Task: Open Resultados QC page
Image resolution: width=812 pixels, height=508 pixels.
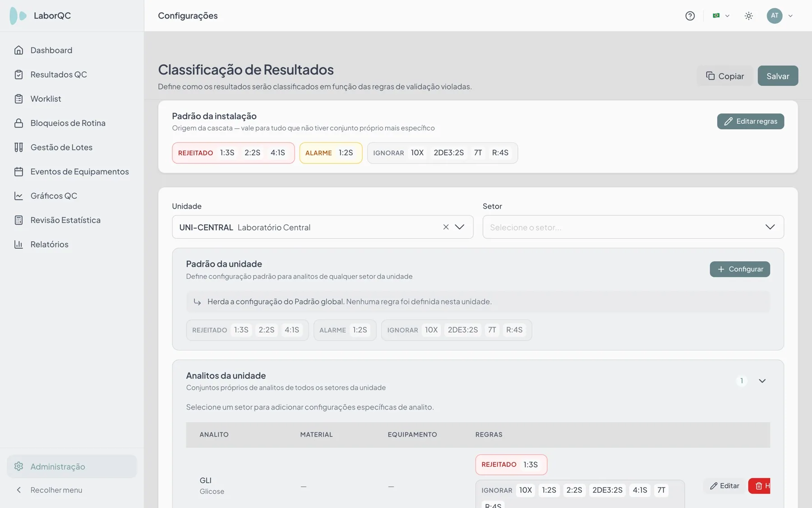Action: tap(72, 75)
